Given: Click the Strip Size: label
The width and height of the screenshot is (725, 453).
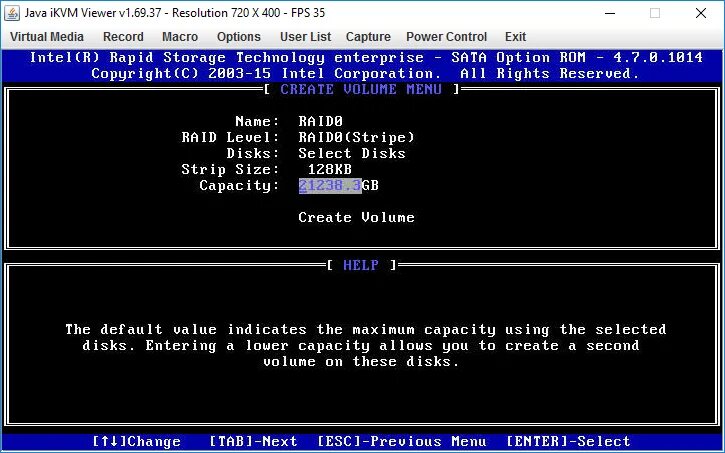Looking at the screenshot, I should click(230, 169).
